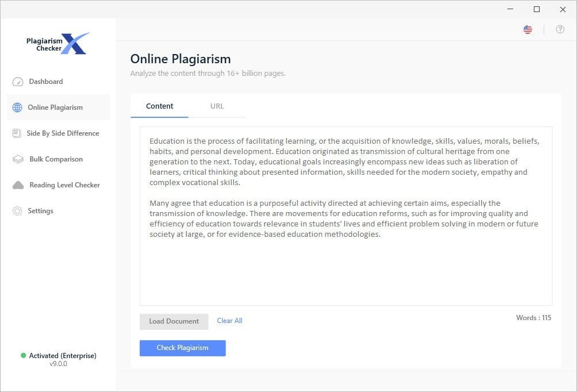Open Settings via the gear icon
Screen dimensions: 577x392
tap(17, 211)
